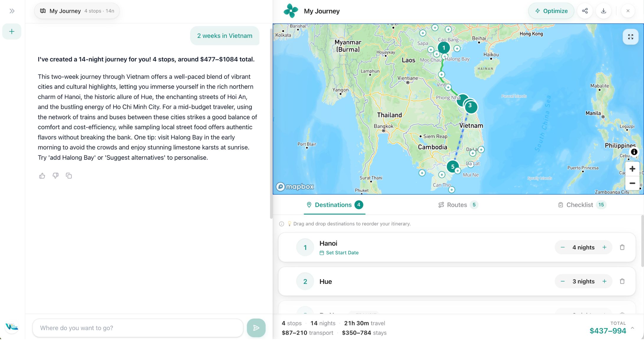Image resolution: width=644 pixels, height=340 pixels.
Task: Zoom in on the map
Action: click(x=632, y=169)
